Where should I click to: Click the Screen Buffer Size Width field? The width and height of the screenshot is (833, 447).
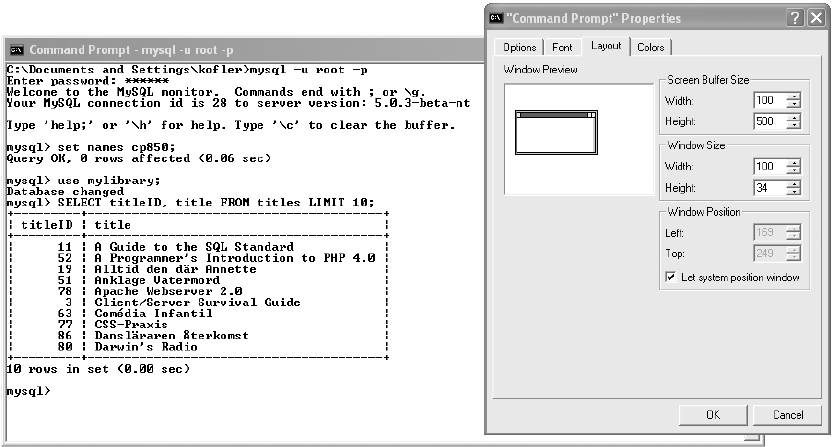tap(770, 100)
